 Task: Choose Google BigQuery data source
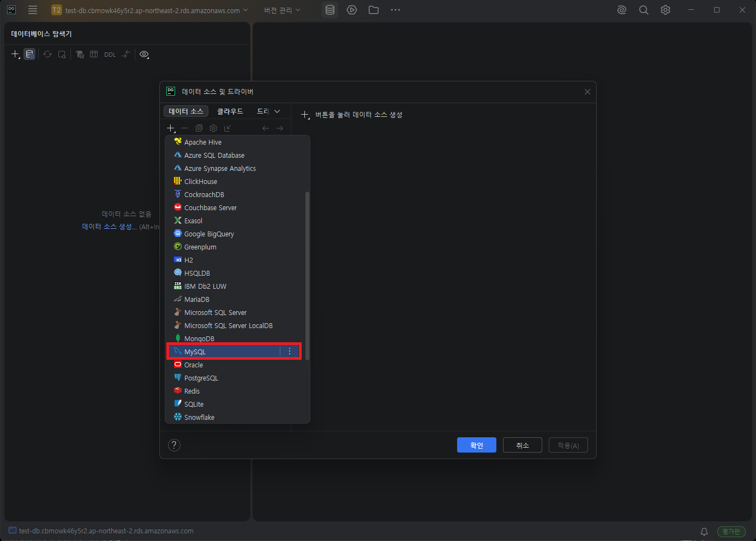(x=235, y=234)
